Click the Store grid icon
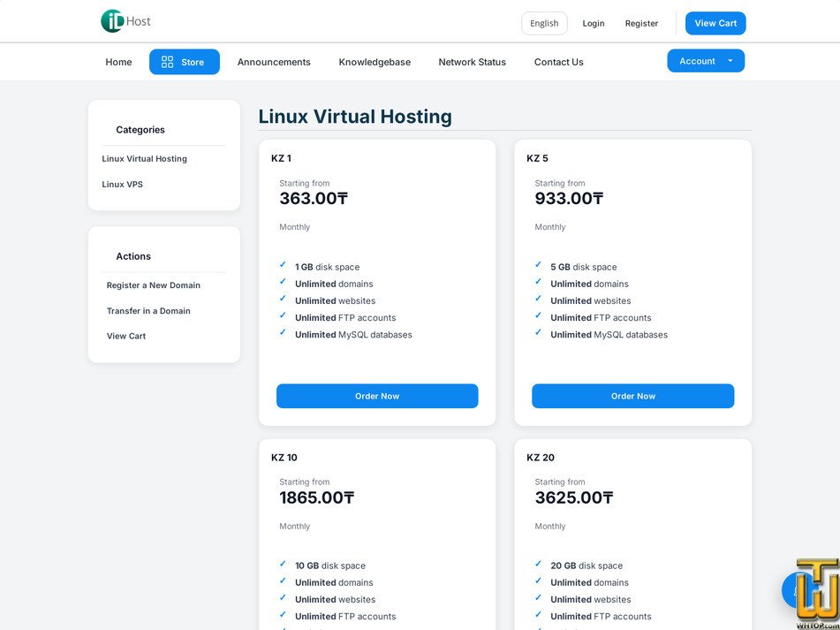The image size is (840, 630). coord(167,62)
